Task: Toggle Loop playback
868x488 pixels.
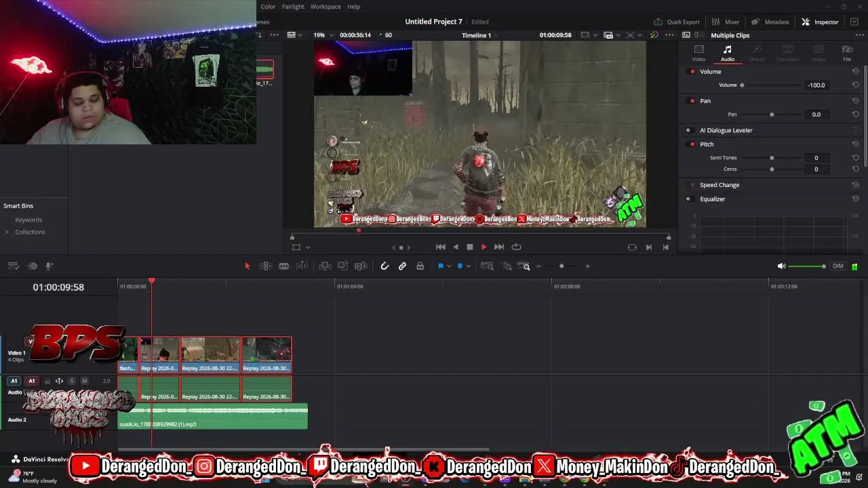Action: point(516,247)
